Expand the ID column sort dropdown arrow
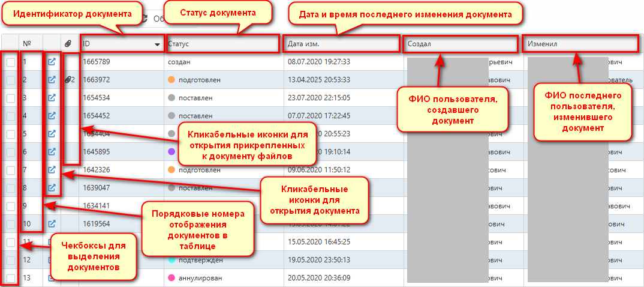Viewport: 644px width, 287px height. click(157, 44)
